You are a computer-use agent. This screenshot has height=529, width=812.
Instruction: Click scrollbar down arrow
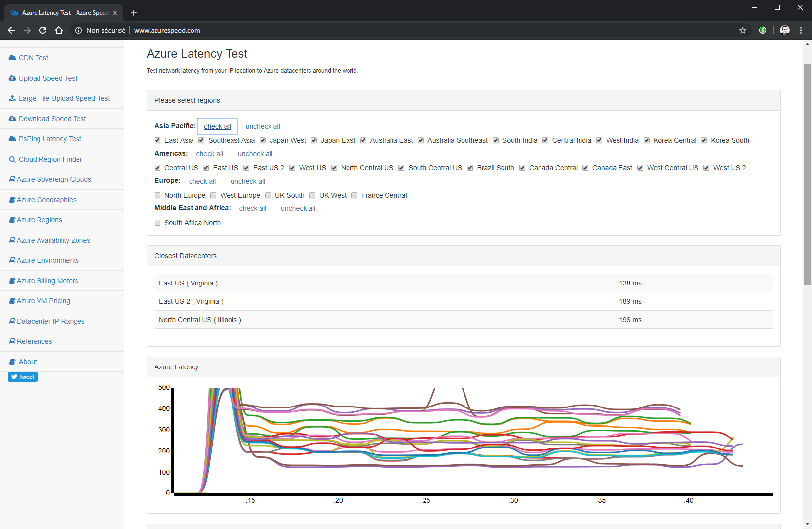[x=808, y=524]
